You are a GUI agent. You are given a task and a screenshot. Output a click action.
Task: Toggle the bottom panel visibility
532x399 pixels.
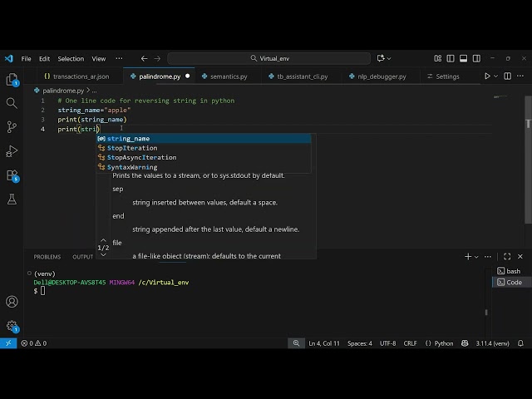coord(464,58)
